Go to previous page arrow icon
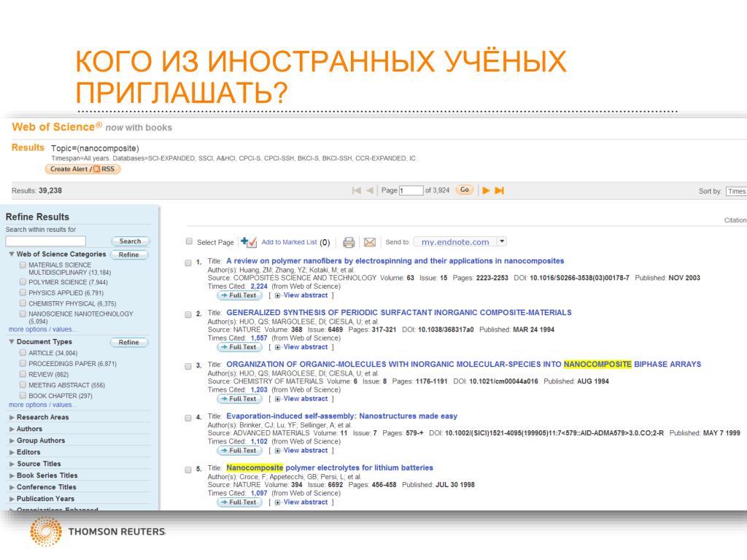The width and height of the screenshot is (747, 560). tap(370, 190)
